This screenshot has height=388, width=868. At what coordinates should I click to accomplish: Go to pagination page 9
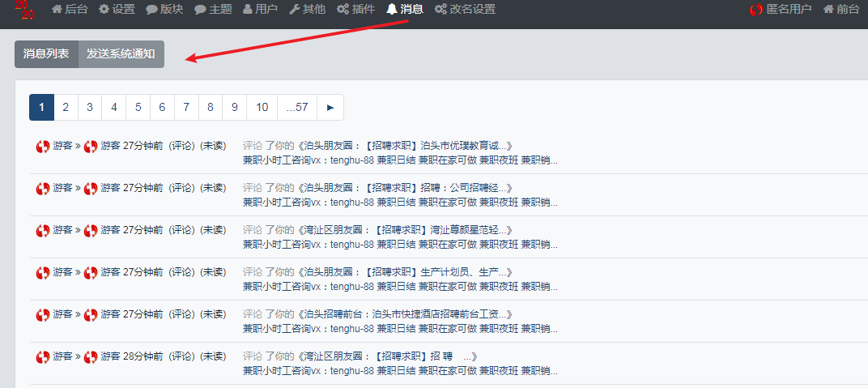point(235,108)
